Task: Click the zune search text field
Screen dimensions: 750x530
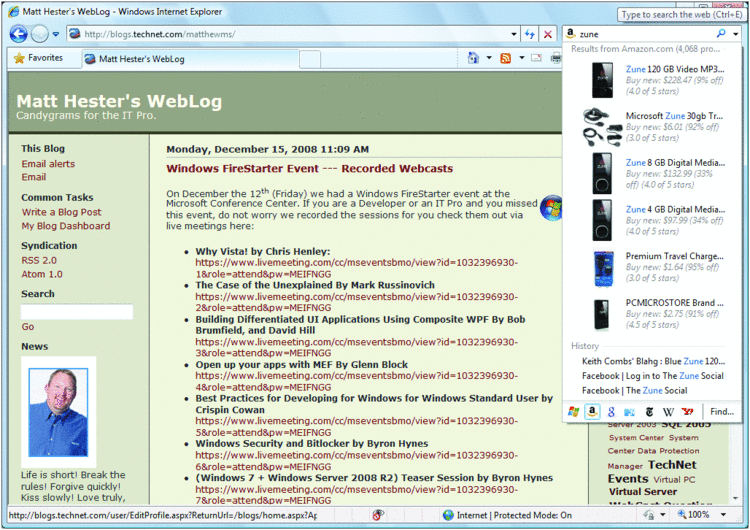Action: 645,34
